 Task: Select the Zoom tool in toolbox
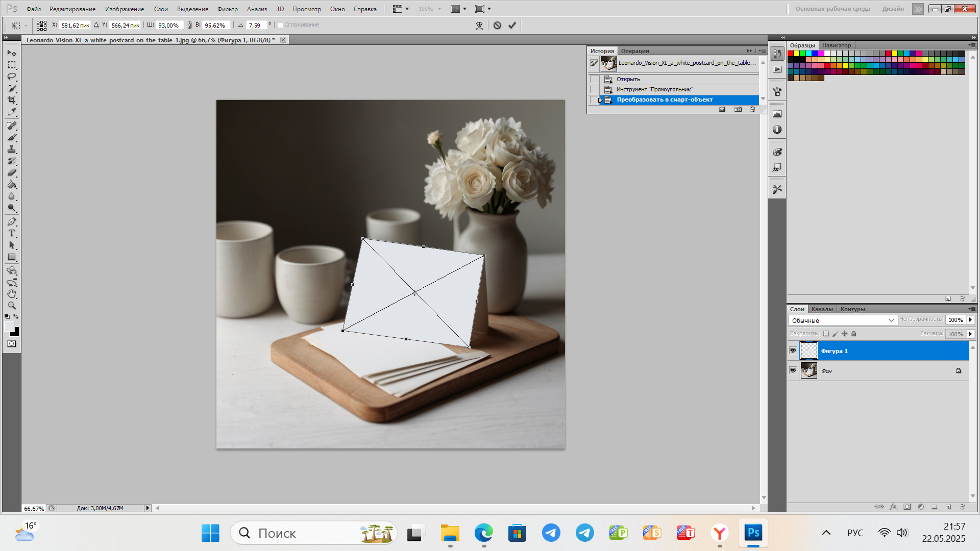coord(12,306)
